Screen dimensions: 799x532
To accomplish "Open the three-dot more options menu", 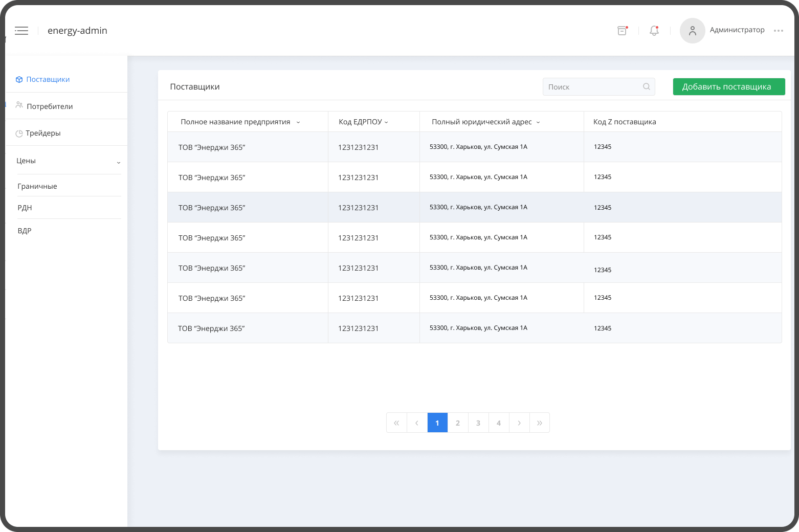I will pyautogui.click(x=778, y=31).
